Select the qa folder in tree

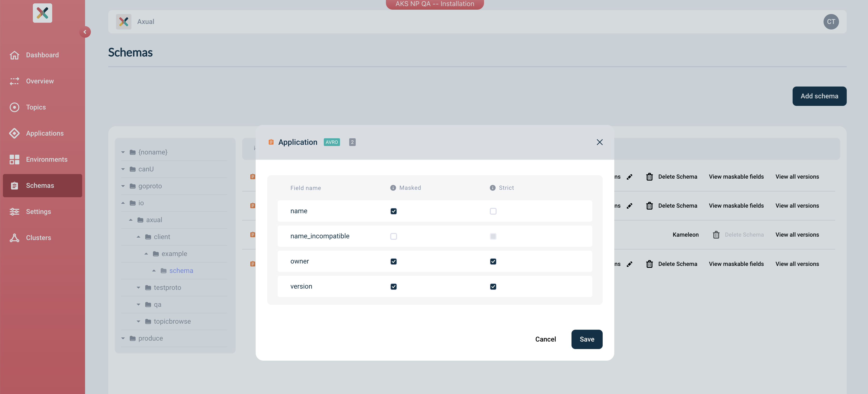click(x=157, y=304)
